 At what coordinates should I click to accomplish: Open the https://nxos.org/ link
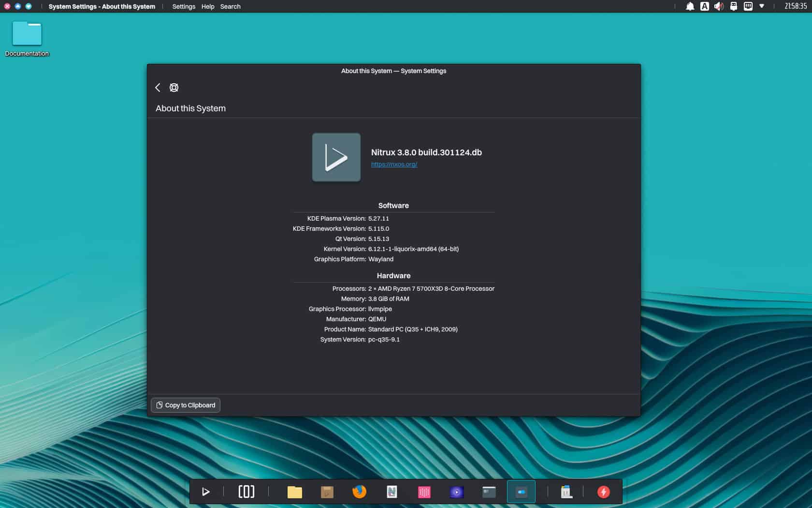[x=394, y=164]
